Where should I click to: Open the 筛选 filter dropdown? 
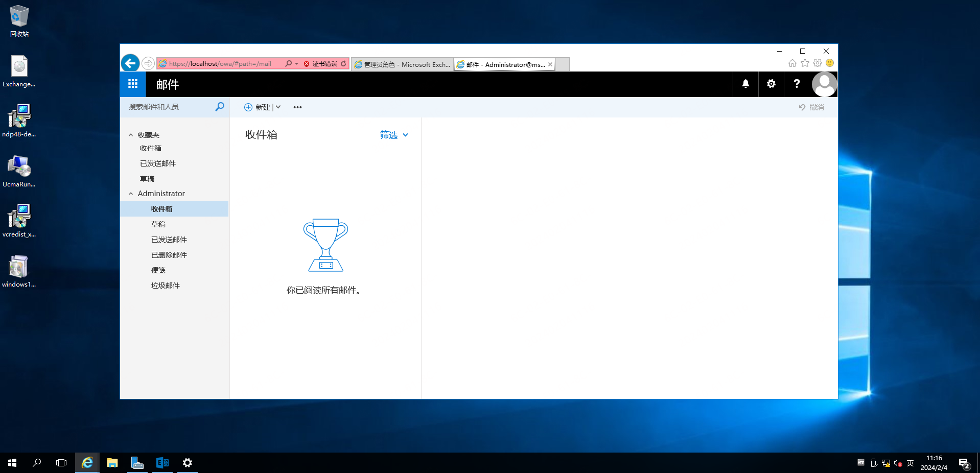394,135
